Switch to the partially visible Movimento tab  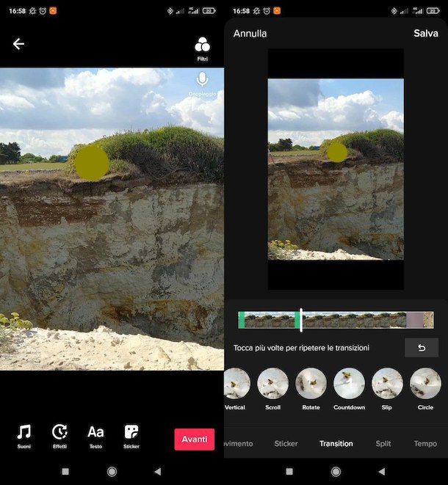pyautogui.click(x=239, y=444)
